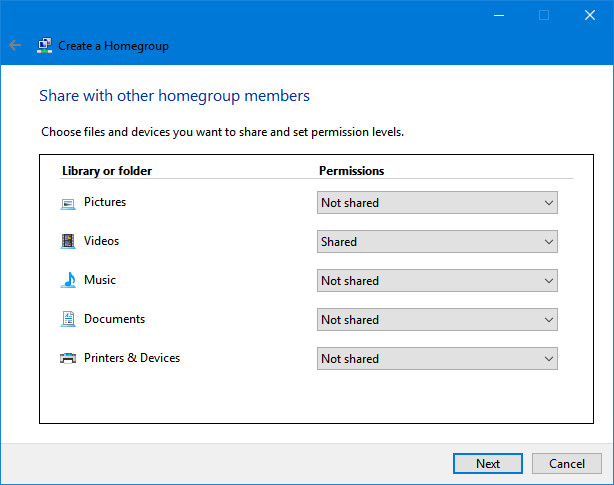
Task: Click the Pictures library icon
Action: [x=68, y=204]
